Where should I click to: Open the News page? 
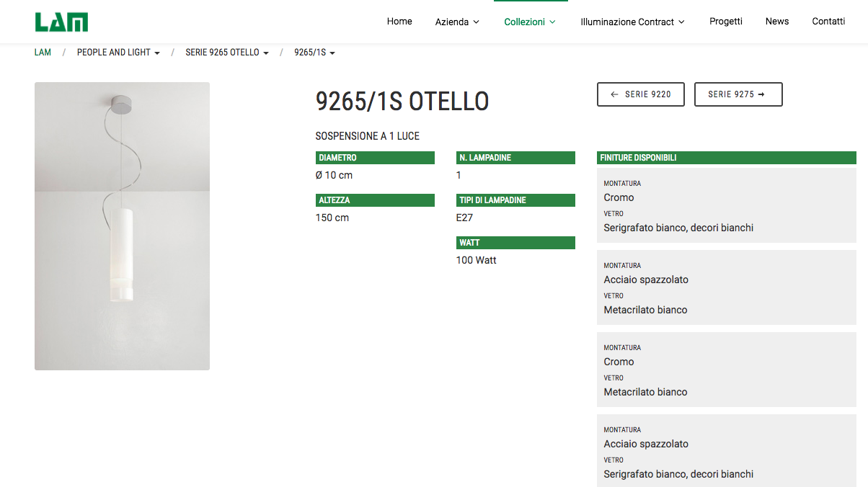coord(776,22)
